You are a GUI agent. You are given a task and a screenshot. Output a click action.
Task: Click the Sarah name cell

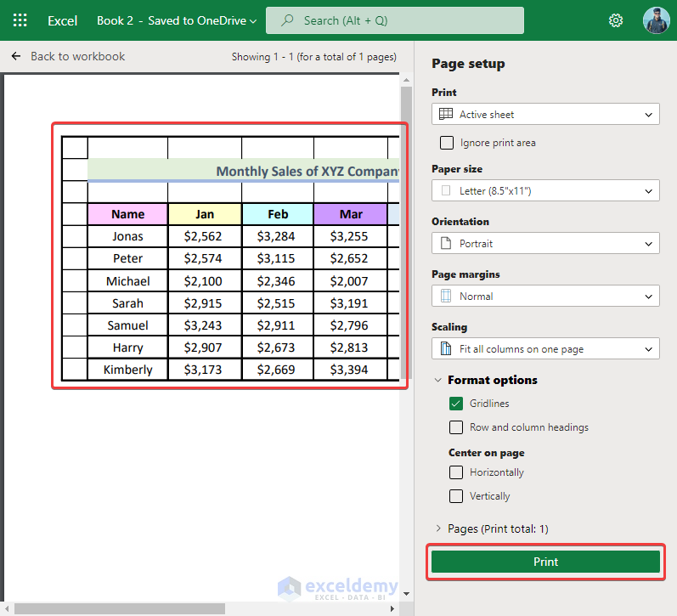[127, 302]
